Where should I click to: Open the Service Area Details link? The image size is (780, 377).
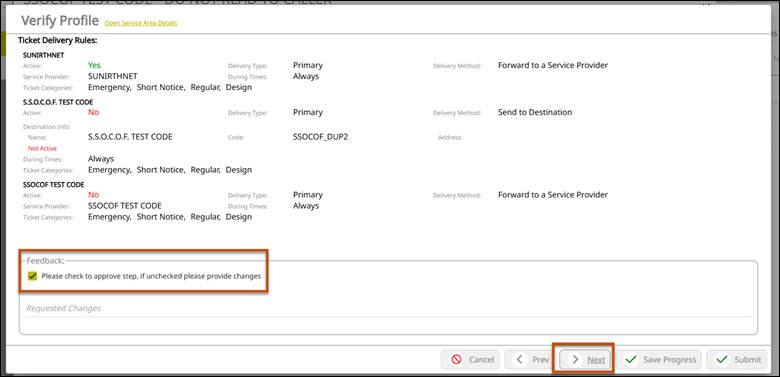pyautogui.click(x=141, y=23)
